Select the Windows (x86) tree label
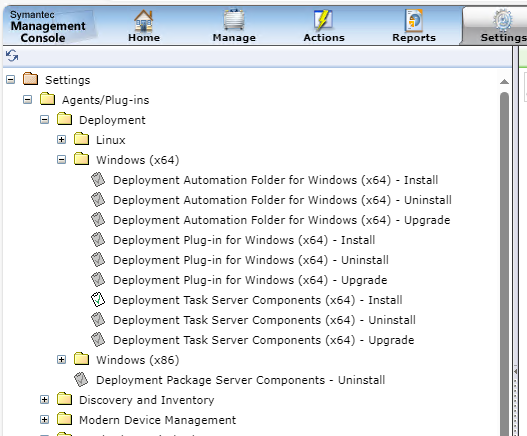This screenshot has width=527, height=436. coord(137,360)
